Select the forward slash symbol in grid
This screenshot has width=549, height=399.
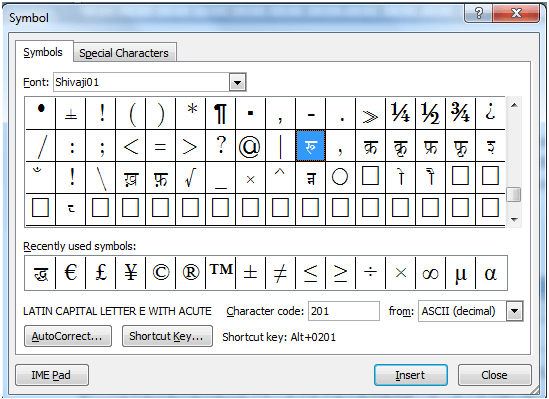tap(40, 146)
